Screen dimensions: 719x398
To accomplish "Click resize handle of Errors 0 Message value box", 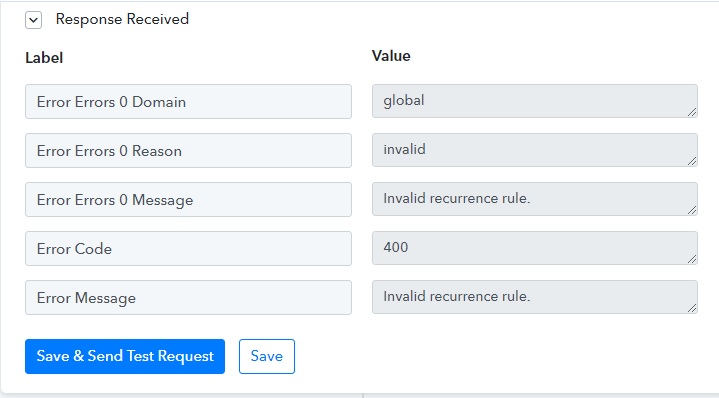I will [692, 210].
